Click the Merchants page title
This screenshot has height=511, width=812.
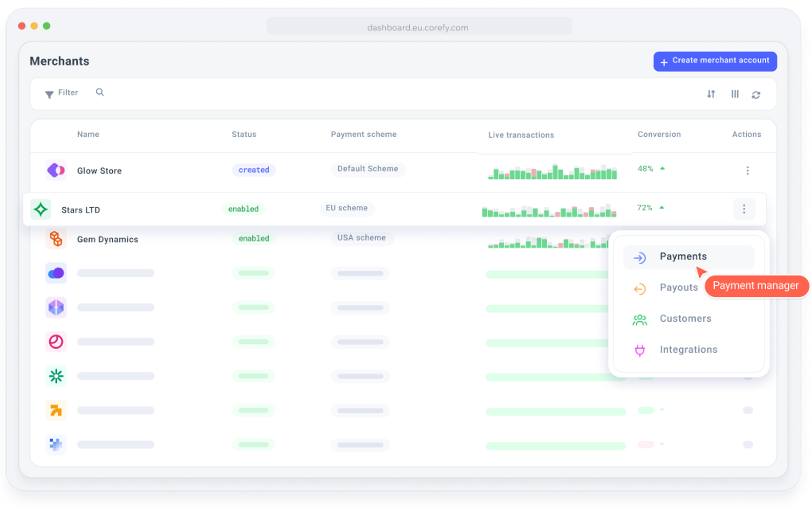coord(60,61)
